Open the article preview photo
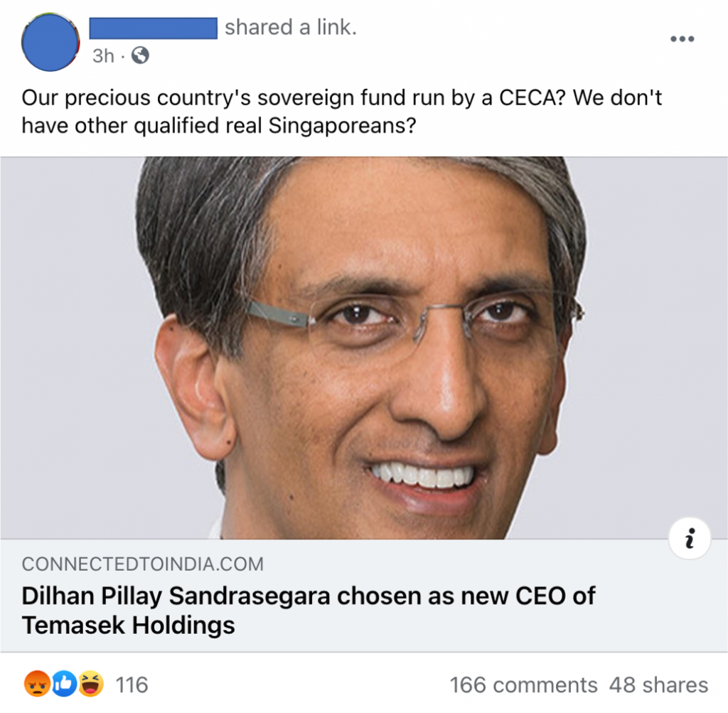 point(364,348)
